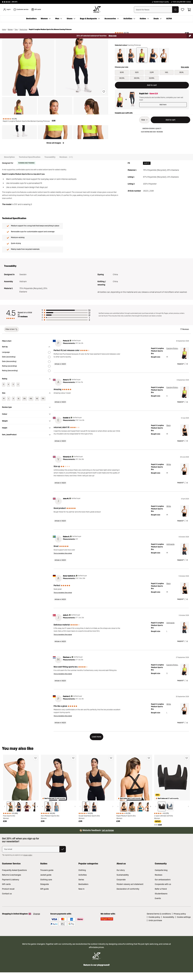
Task: Click the Load more reviews button
Action: tap(96, 737)
